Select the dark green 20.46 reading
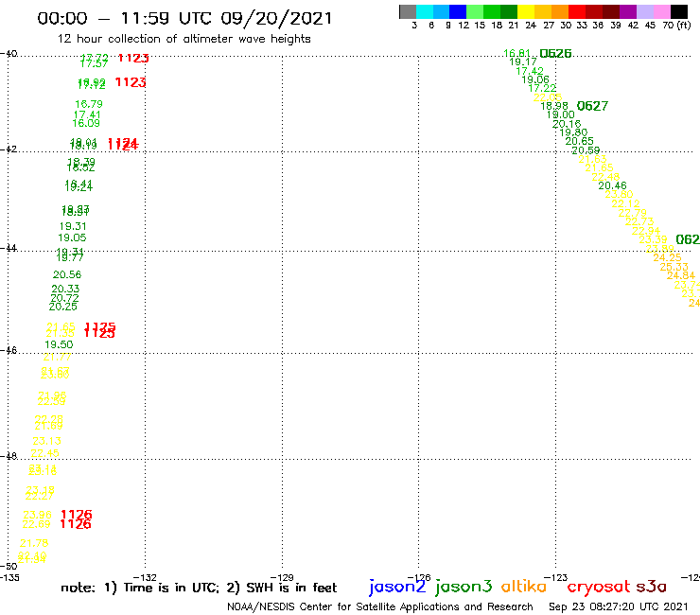 coord(613,185)
